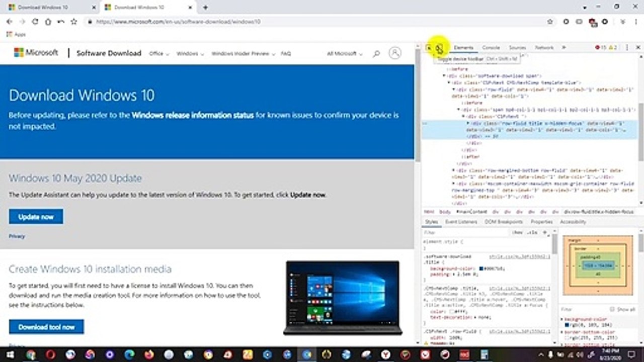Open the Accessibility pane
The image size is (644, 362).
(x=573, y=222)
